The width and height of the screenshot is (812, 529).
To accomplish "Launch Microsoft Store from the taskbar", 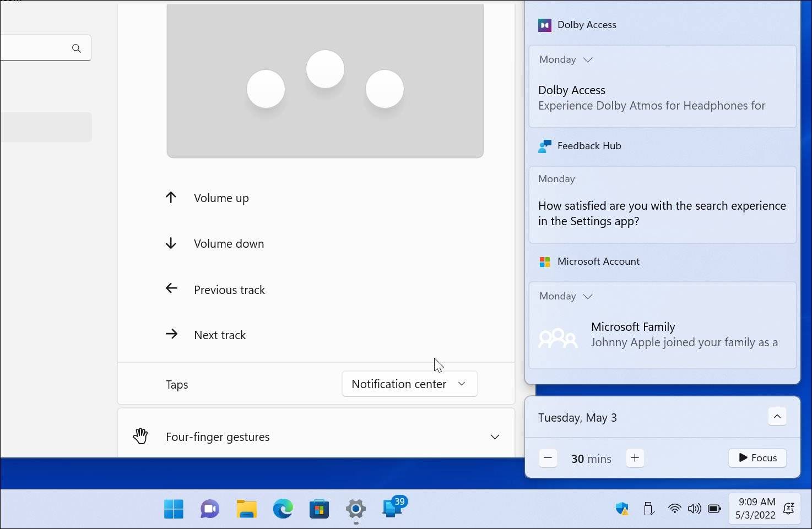I will [319, 509].
